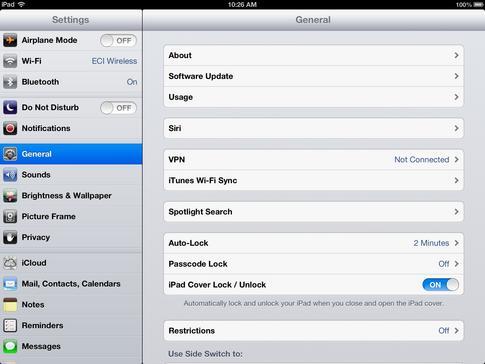Tap the Reminders checklist icon
This screenshot has width=485, height=364.
click(x=10, y=325)
